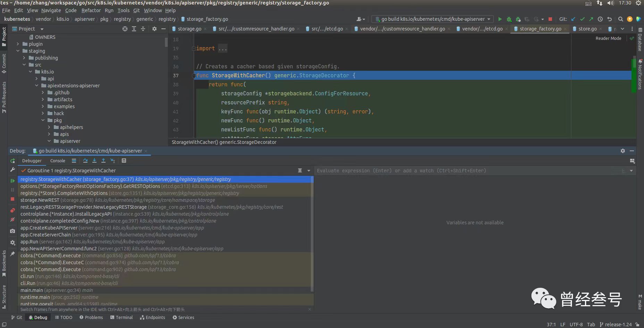Expand the apihelpers folder
The height and width of the screenshot is (328, 644).
[49, 127]
